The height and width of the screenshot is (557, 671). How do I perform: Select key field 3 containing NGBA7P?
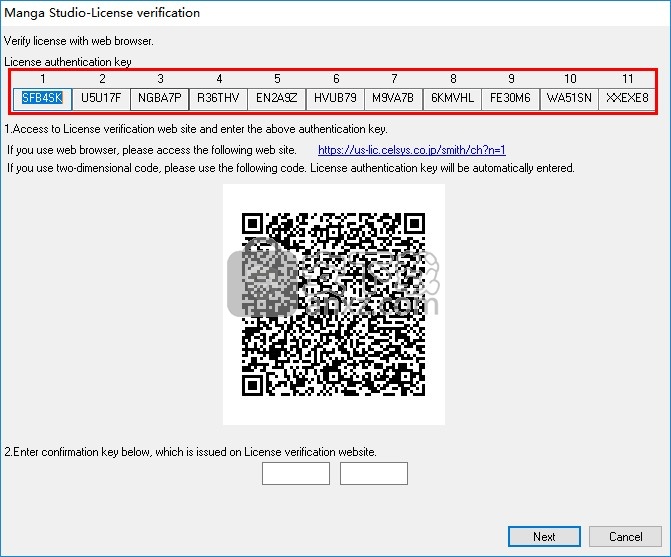[x=160, y=99]
